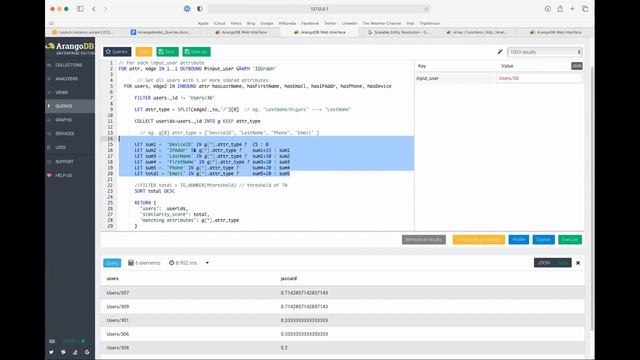Select Queries in the sidebar
Screen dimensions: 640x360
coord(70,106)
